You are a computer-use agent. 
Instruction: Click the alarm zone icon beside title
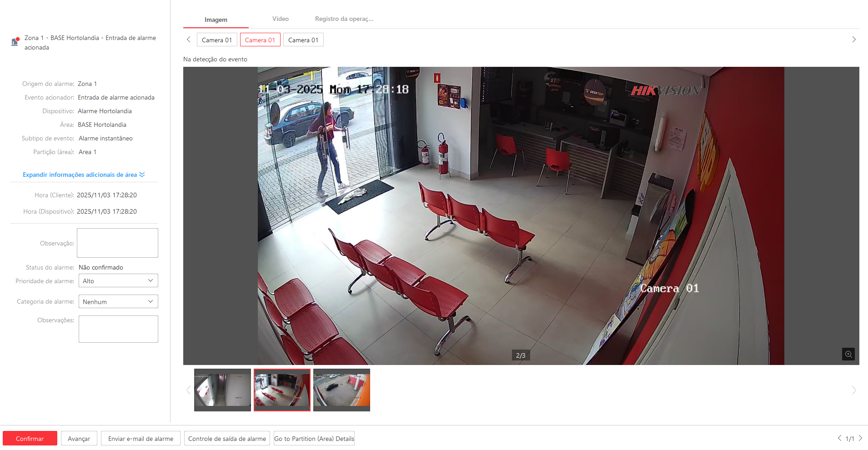pos(15,42)
